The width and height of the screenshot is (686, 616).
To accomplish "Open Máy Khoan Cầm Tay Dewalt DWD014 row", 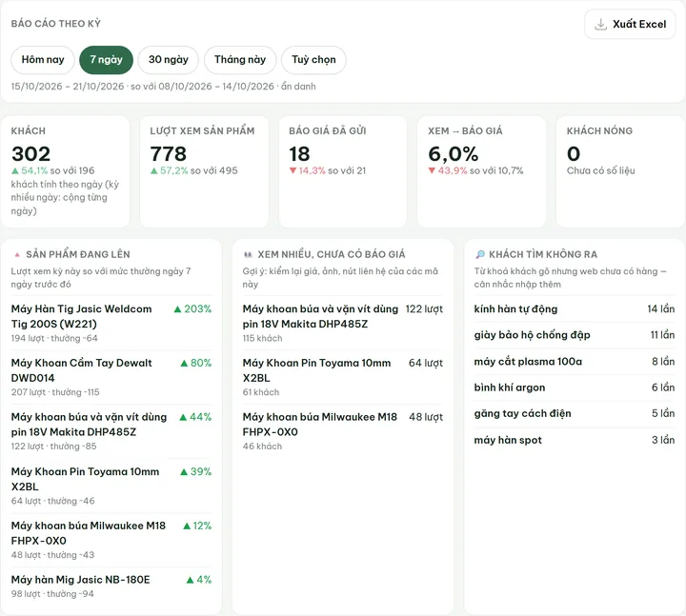I will click(x=111, y=377).
